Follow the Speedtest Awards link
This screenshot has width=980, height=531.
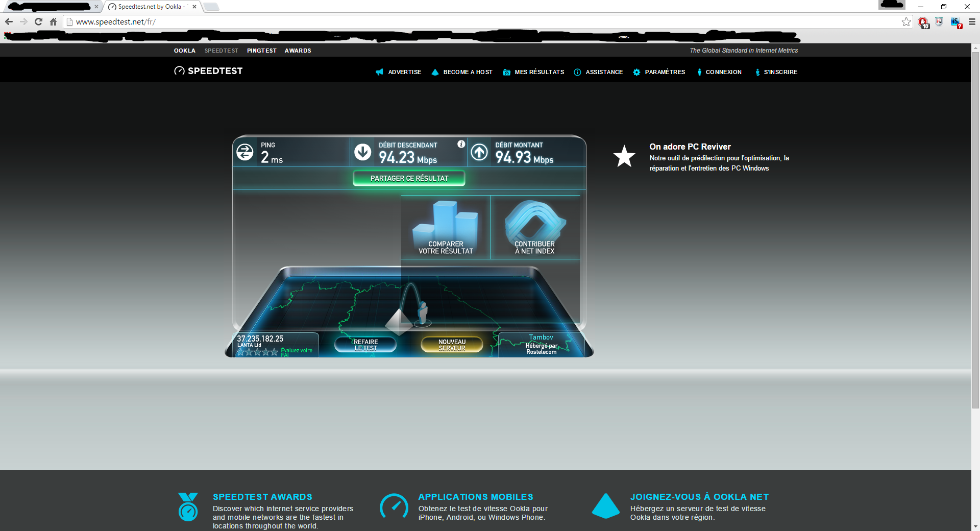pyautogui.click(x=262, y=497)
